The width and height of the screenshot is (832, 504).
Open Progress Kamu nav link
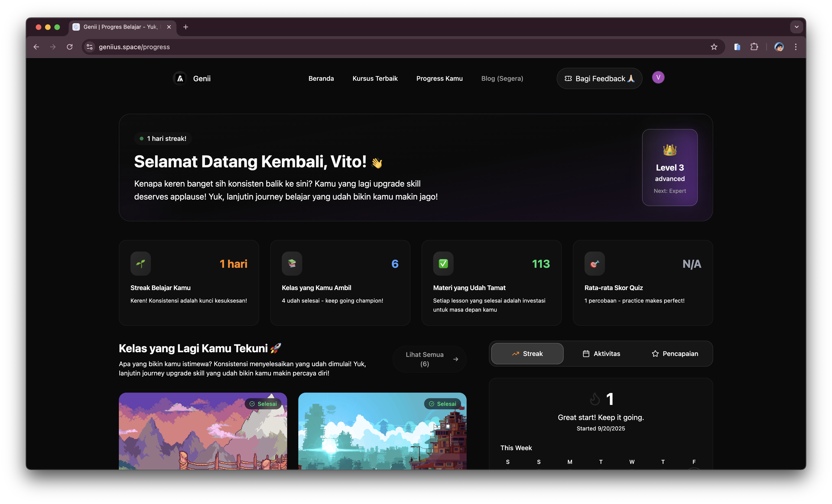point(439,78)
